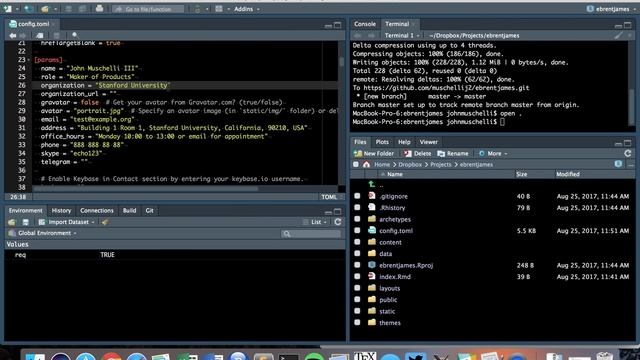Click the editor horizontal scrollbar
The width and height of the screenshot is (640, 360).
pyautogui.click(x=146, y=189)
